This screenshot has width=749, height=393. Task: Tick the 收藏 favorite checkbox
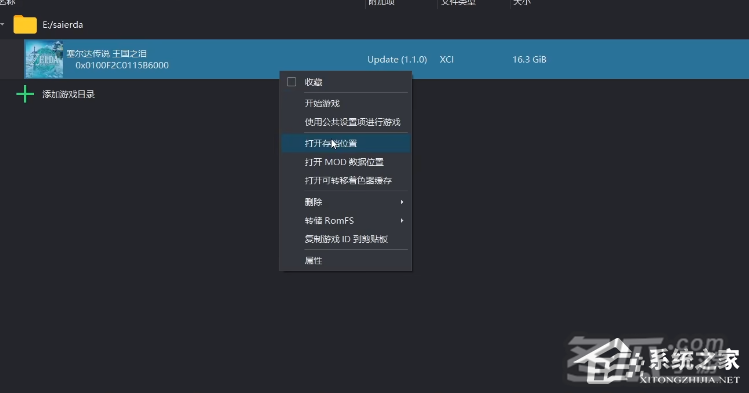click(291, 82)
